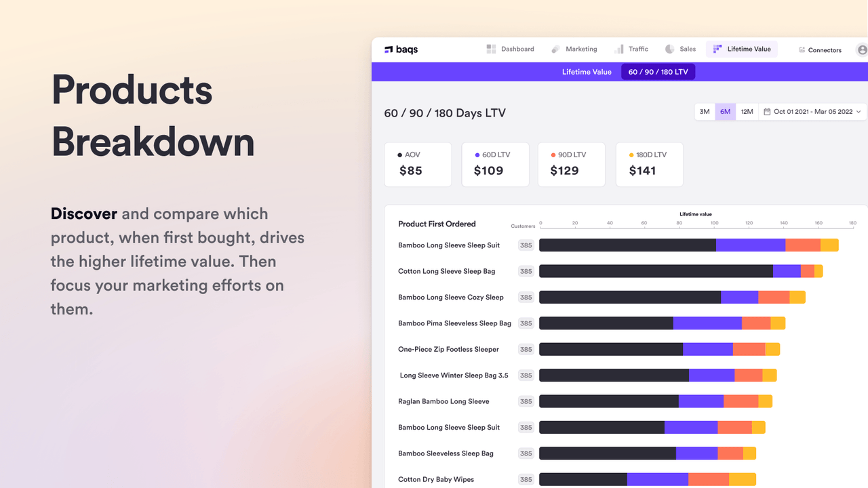Click the Cotton Long Sleeve Sleep Bag bar
The height and width of the screenshot is (488, 868).
(x=681, y=271)
